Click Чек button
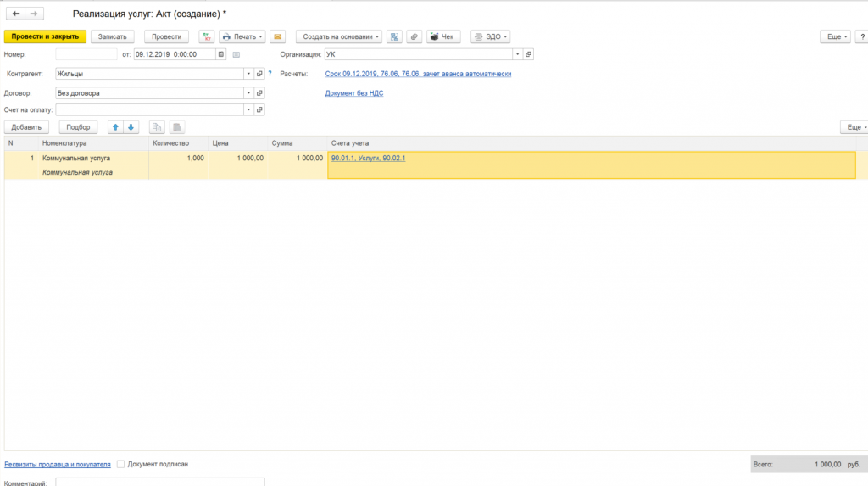 (443, 36)
